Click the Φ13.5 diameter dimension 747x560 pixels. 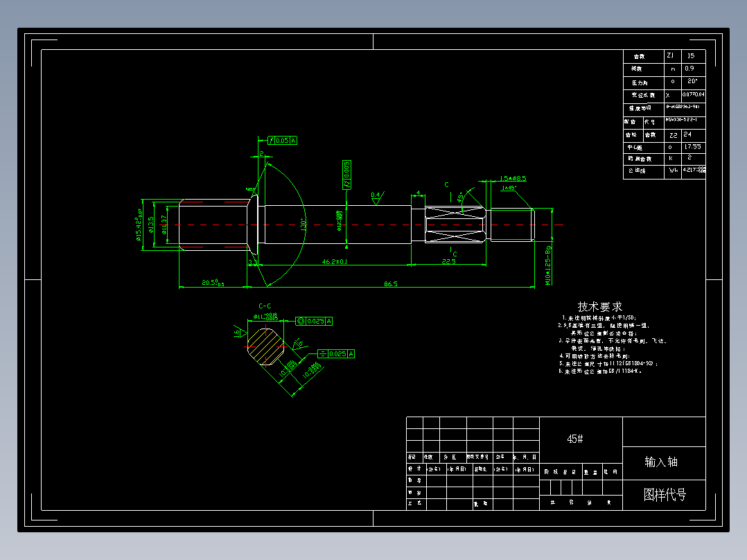click(x=151, y=225)
